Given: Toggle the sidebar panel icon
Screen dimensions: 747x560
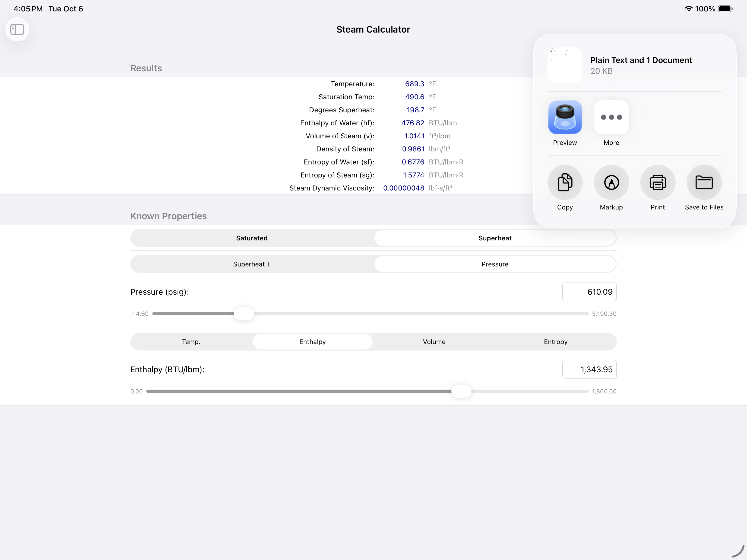Looking at the screenshot, I should point(17,29).
